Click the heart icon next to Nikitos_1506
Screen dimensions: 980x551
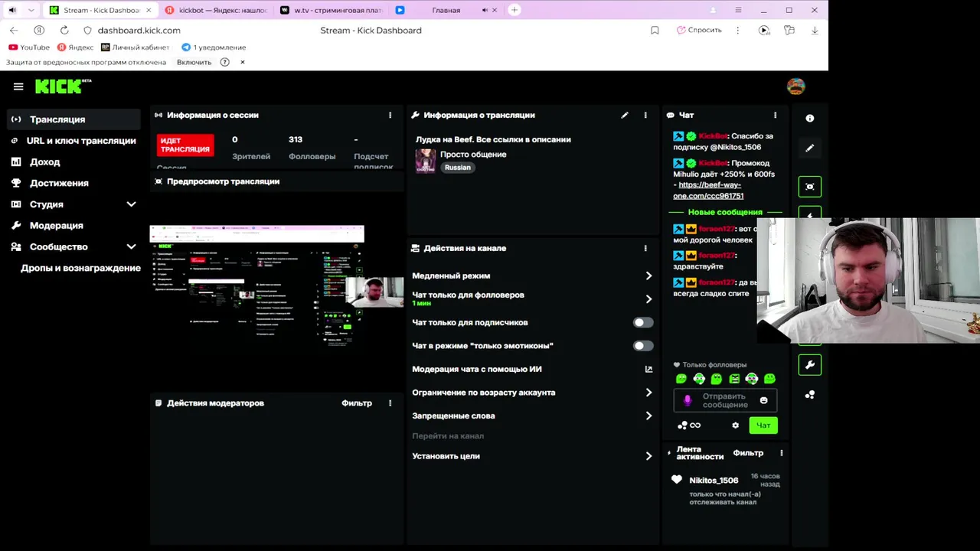click(677, 480)
